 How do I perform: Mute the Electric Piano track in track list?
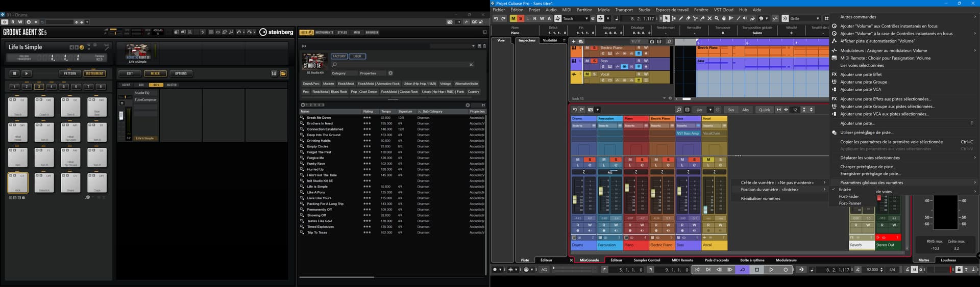point(587,47)
